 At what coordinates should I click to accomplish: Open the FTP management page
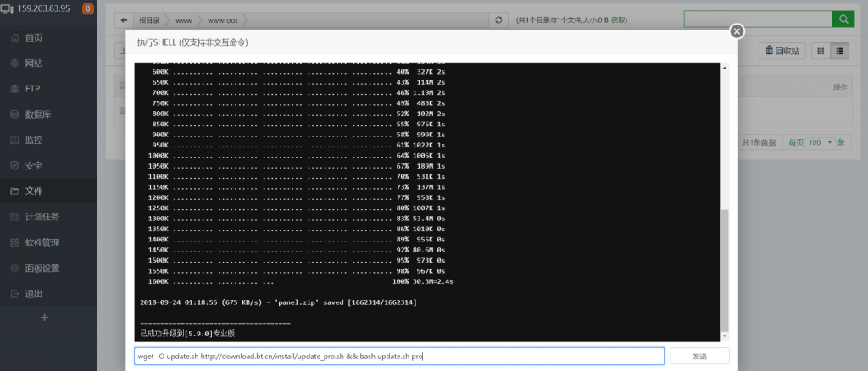(x=32, y=89)
